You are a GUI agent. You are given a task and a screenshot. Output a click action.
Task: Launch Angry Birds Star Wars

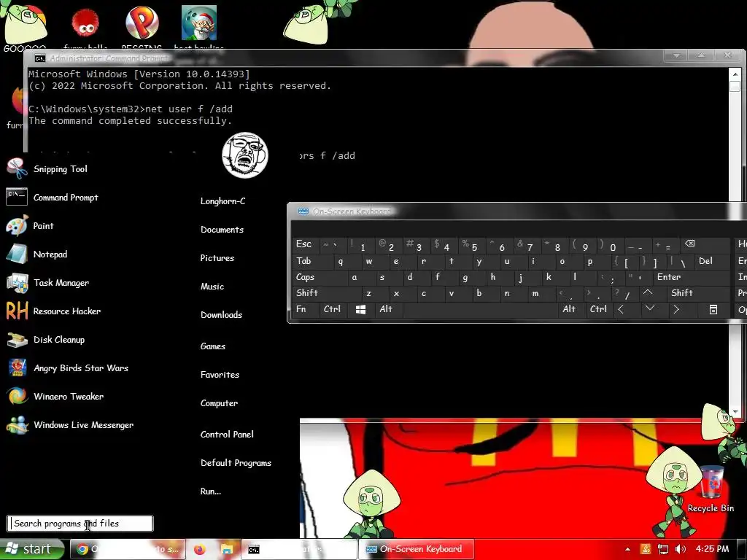click(67, 368)
